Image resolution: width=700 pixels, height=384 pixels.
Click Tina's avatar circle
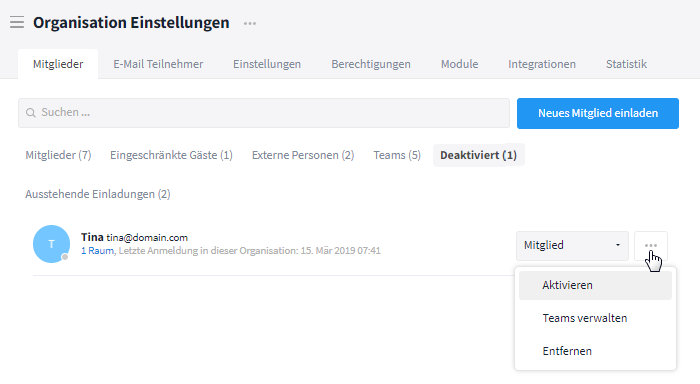[51, 244]
